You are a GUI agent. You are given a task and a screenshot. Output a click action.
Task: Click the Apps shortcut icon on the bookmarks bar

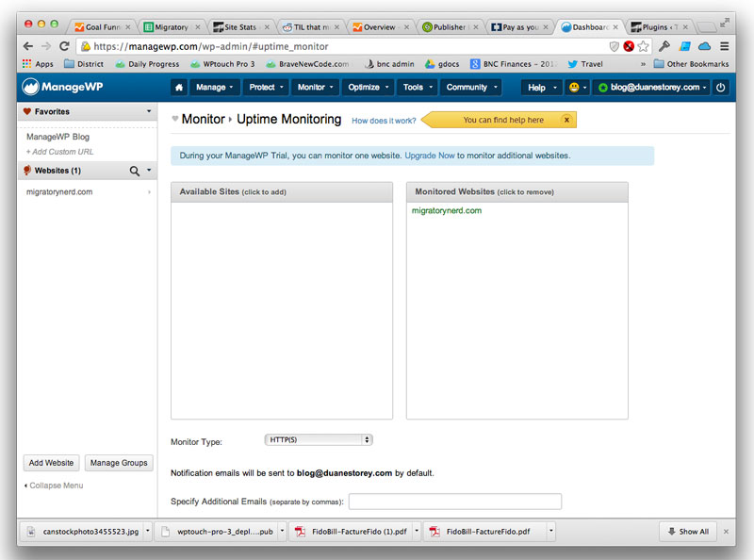click(x=26, y=65)
